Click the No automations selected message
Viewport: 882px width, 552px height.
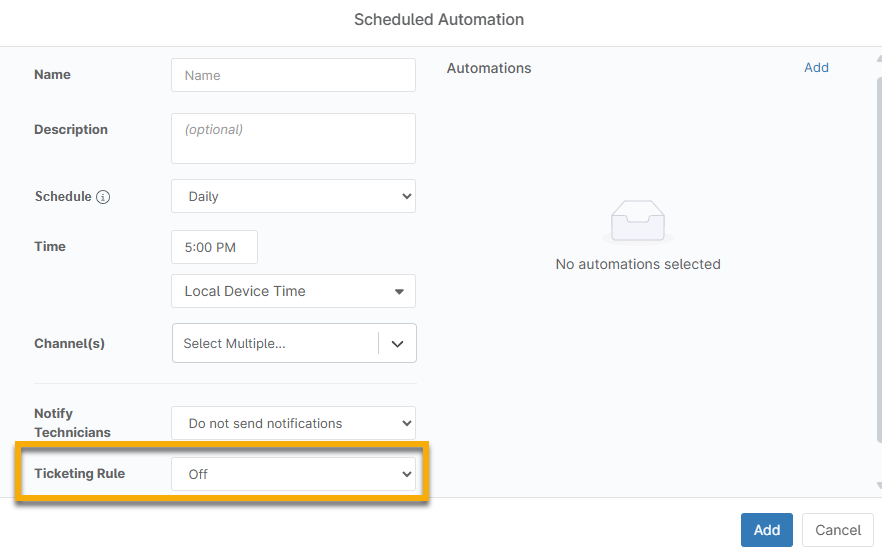coord(637,265)
